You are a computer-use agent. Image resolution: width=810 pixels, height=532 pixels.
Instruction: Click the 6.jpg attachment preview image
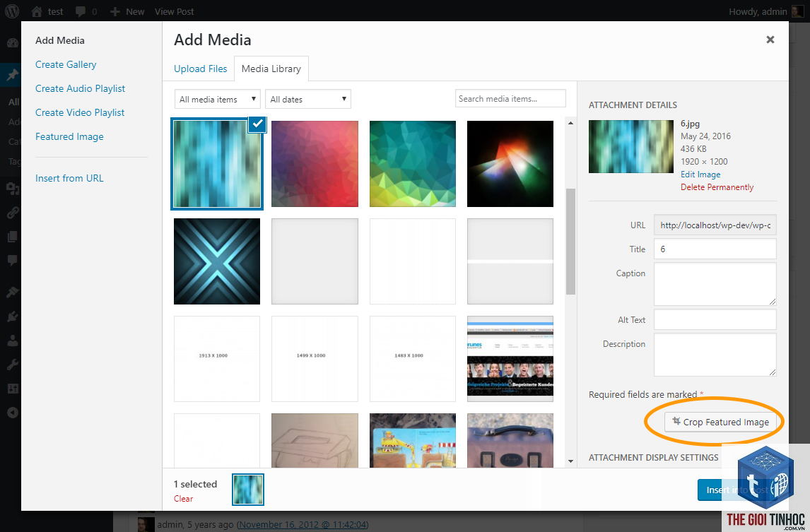click(x=630, y=147)
